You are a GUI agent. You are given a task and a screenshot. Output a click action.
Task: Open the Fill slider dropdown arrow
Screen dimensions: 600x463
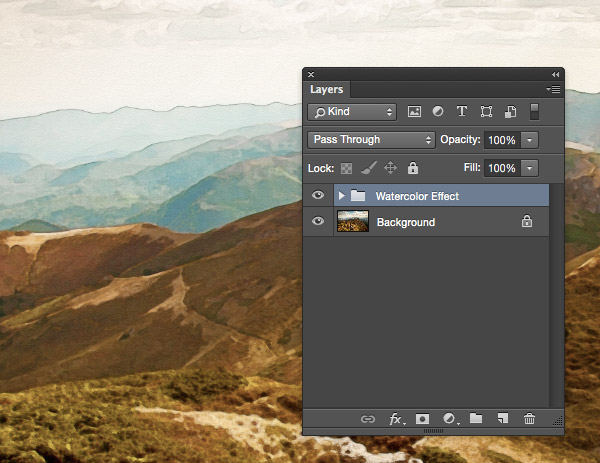pos(530,168)
